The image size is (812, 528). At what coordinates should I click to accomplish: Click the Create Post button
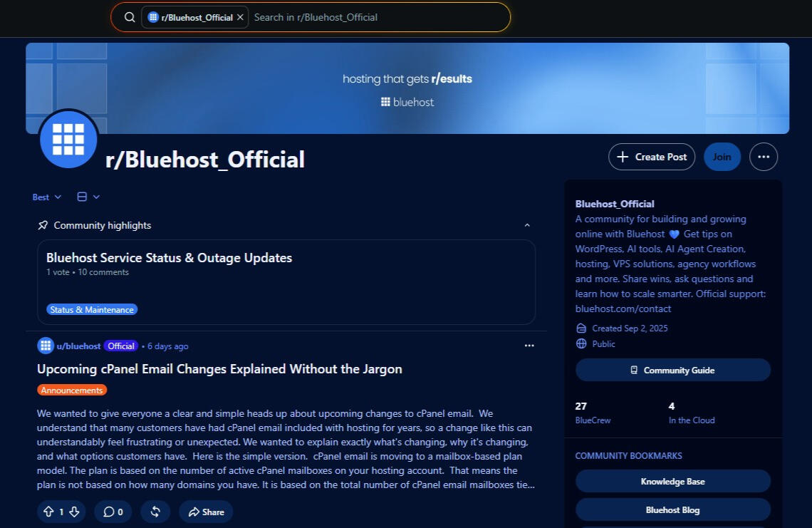pyautogui.click(x=652, y=157)
